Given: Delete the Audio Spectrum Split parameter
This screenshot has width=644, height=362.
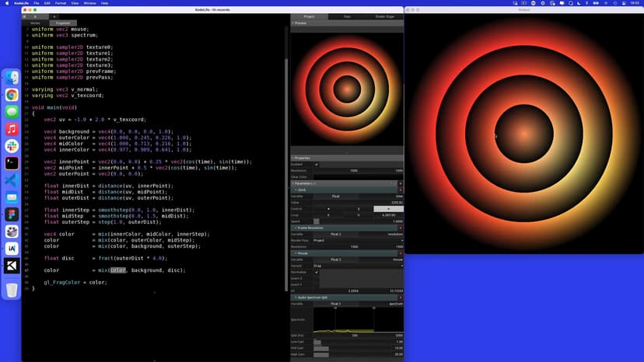Looking at the screenshot, I should (x=401, y=298).
